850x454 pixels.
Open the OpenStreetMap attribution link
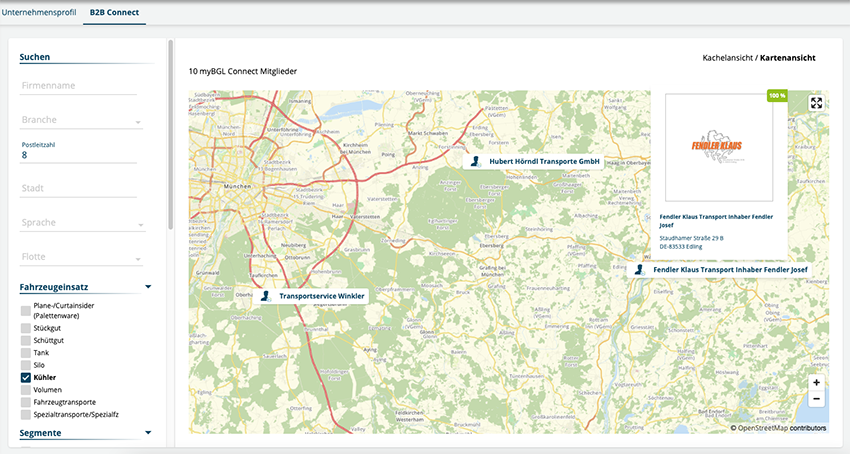[763, 428]
